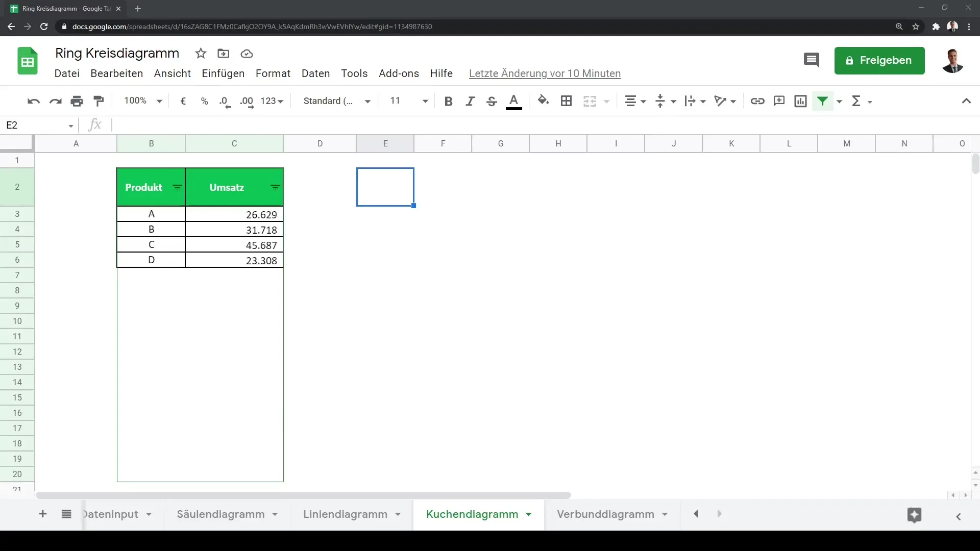Open the borders menu
This screenshot has width=980, height=551.
click(x=566, y=101)
